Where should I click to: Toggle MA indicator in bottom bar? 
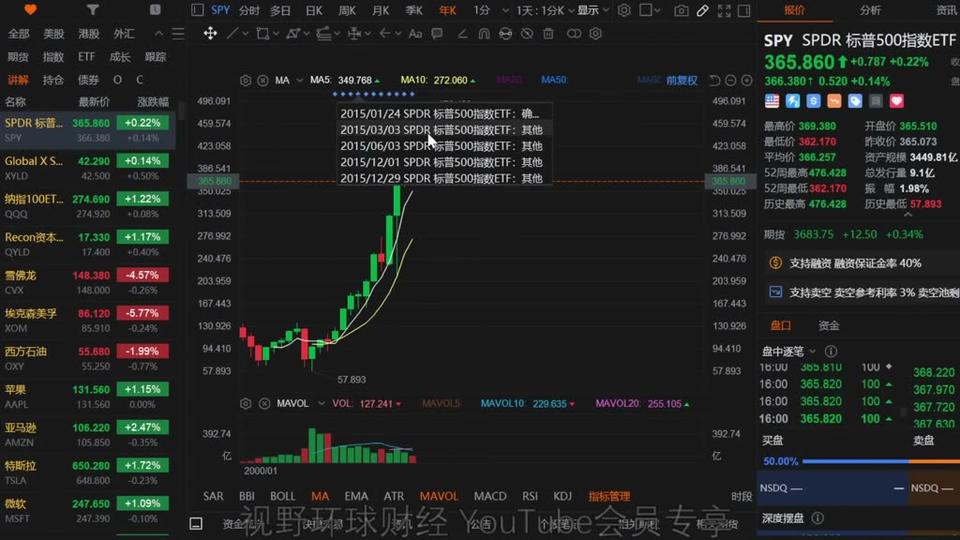click(x=320, y=496)
